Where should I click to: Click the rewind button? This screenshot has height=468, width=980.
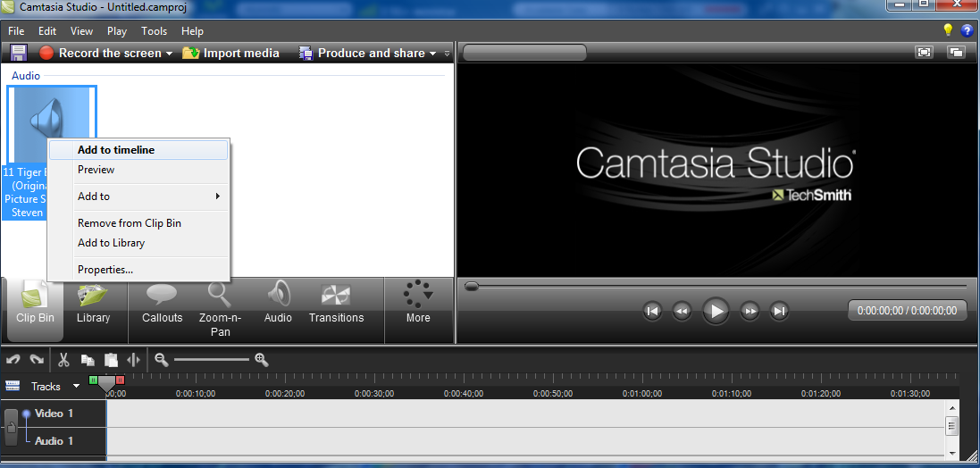click(x=682, y=311)
